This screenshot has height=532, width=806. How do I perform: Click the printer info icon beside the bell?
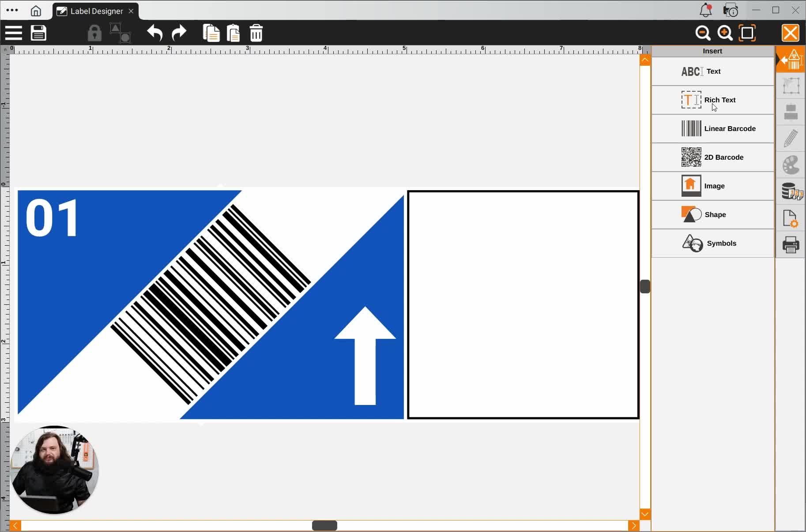[x=731, y=10]
